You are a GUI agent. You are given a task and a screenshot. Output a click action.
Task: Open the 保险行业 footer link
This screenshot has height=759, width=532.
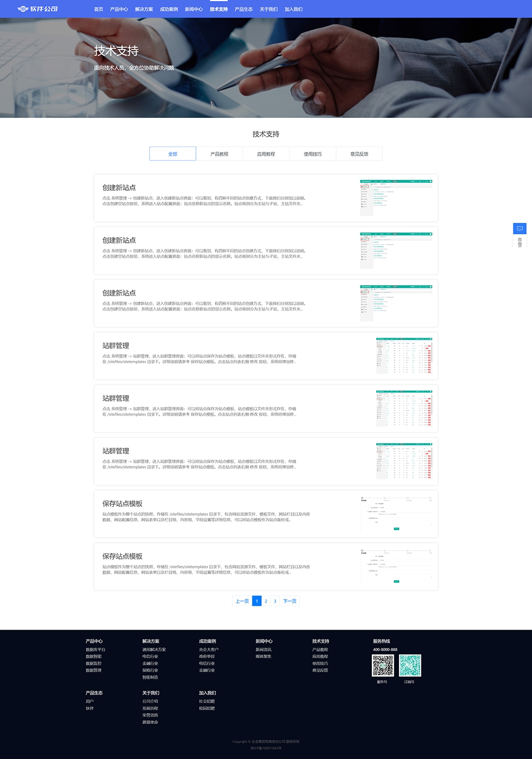click(x=150, y=670)
